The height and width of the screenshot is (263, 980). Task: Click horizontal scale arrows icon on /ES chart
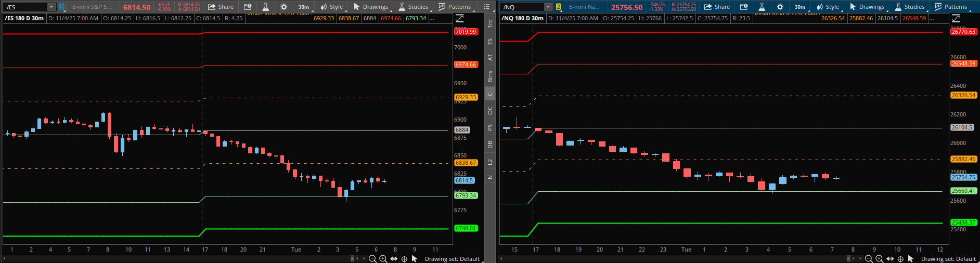pyautogui.click(x=394, y=259)
